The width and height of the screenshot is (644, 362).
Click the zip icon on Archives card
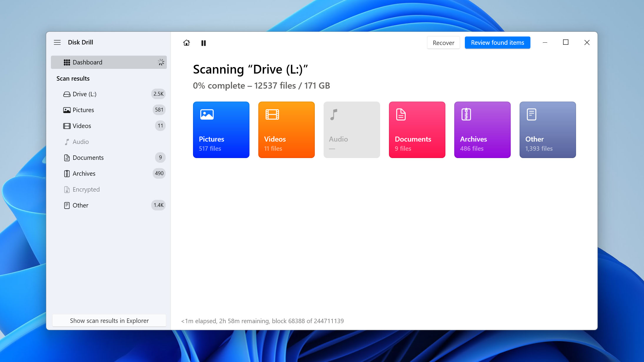pos(466,114)
